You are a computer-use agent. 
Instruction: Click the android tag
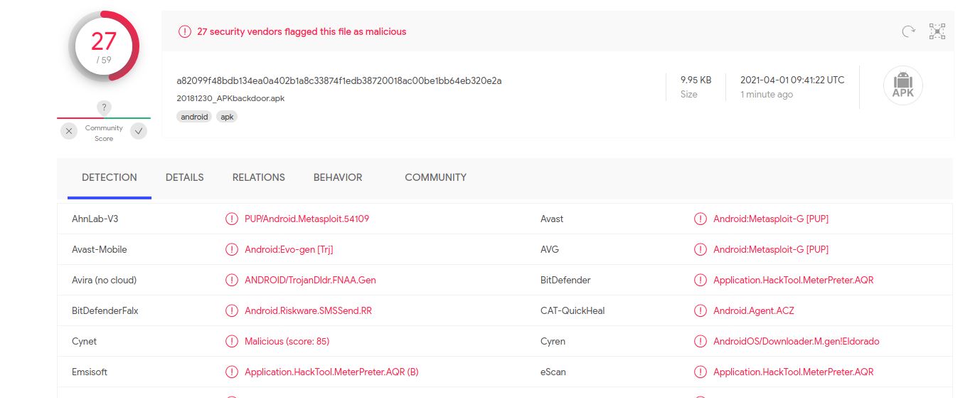[x=194, y=117]
